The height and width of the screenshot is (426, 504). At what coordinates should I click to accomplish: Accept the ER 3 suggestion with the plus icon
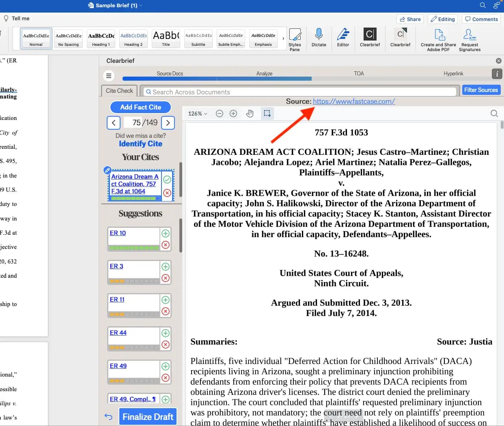click(165, 267)
